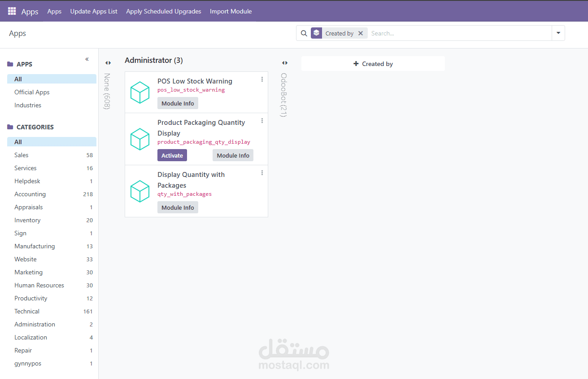Click the Display Quantity with Packages cube icon
The height and width of the screenshot is (379, 588).
point(139,191)
